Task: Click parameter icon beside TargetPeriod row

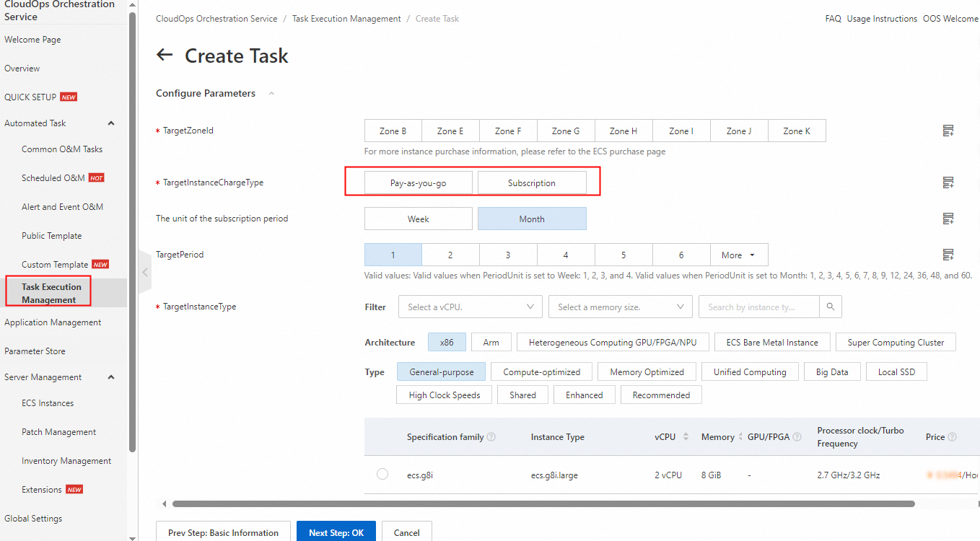Action: pos(948,255)
